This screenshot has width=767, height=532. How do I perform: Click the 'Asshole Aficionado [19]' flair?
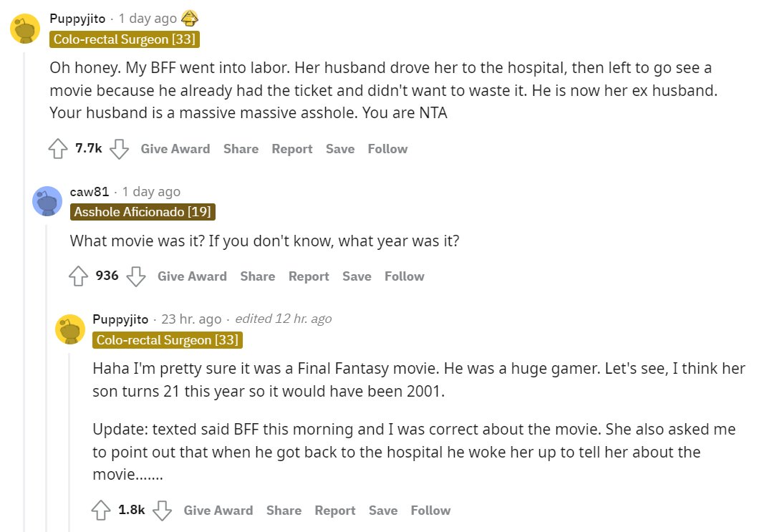(143, 212)
